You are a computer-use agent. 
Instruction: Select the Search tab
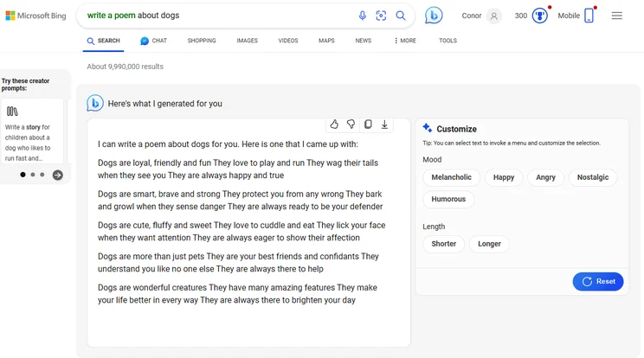104,41
